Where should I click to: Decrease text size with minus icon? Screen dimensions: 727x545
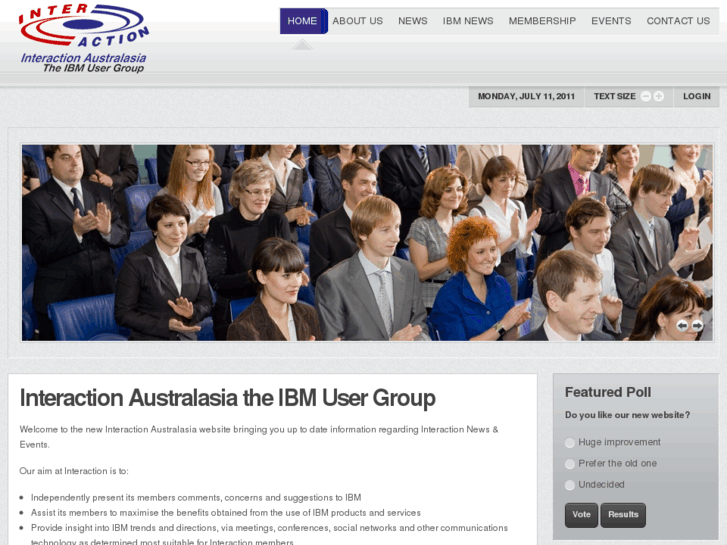pos(645,96)
